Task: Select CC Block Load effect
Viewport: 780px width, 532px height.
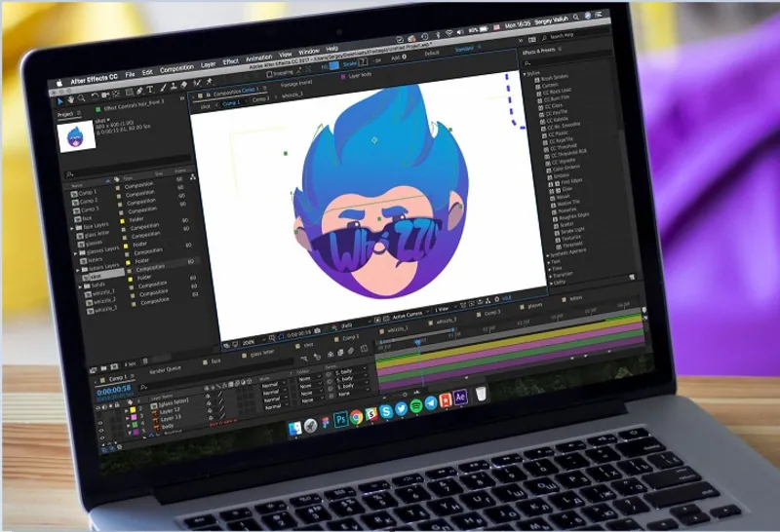Action: point(557,91)
